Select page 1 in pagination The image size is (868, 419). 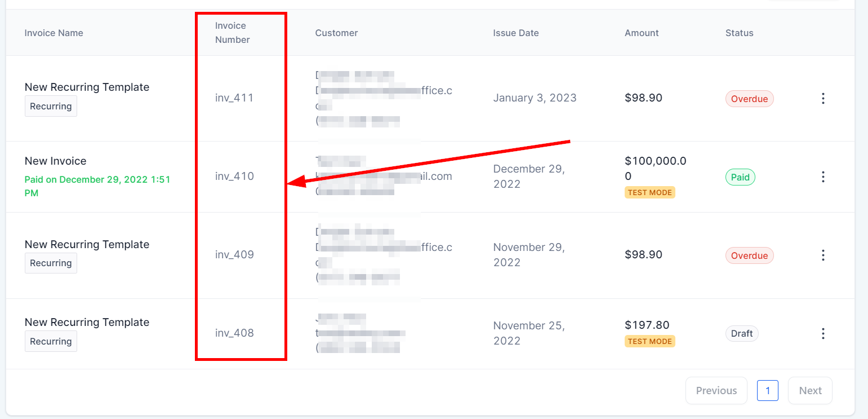pyautogui.click(x=767, y=390)
